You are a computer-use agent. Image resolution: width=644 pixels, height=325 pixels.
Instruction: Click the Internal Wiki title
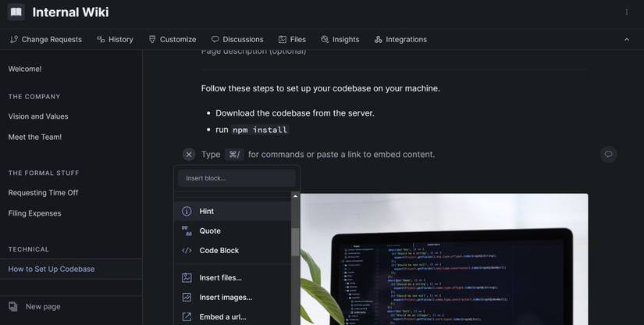(70, 12)
